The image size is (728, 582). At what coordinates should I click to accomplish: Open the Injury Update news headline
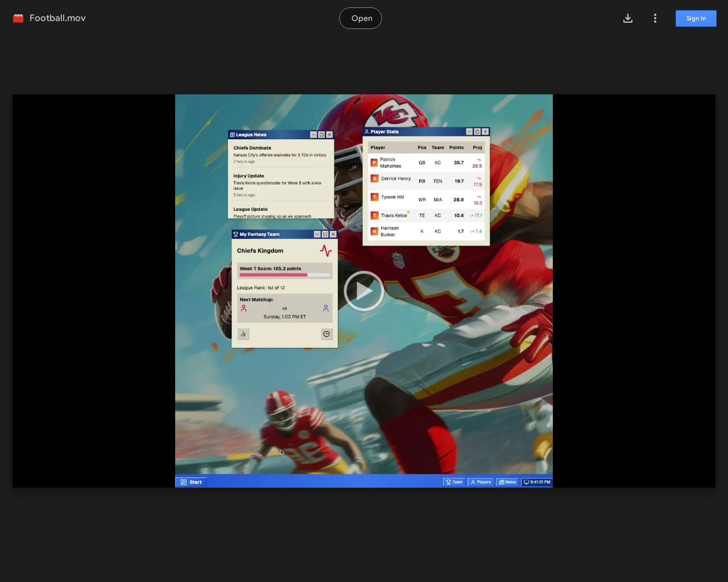249,176
